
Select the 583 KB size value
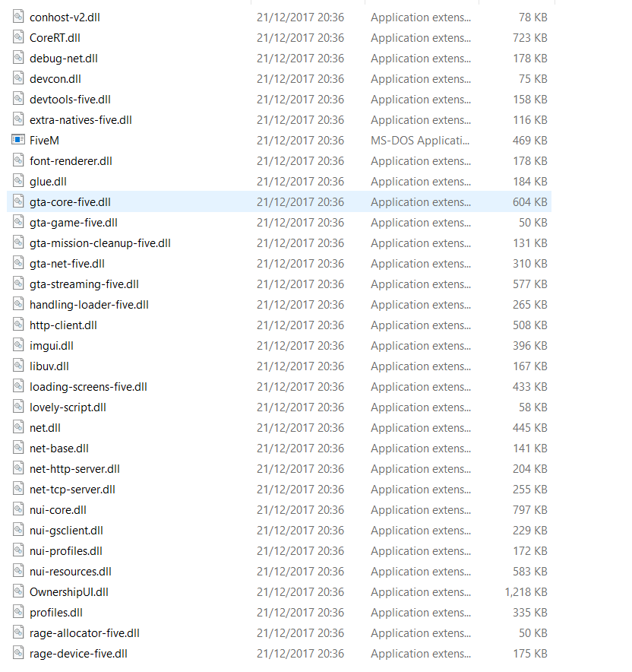(x=530, y=572)
